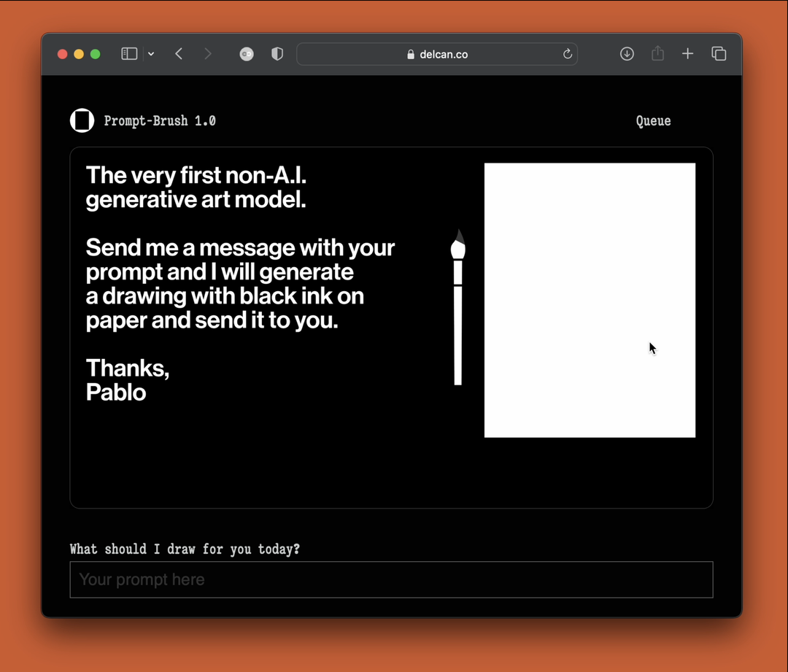Show Safari downloads
Screen dimensions: 788x672
(x=627, y=54)
